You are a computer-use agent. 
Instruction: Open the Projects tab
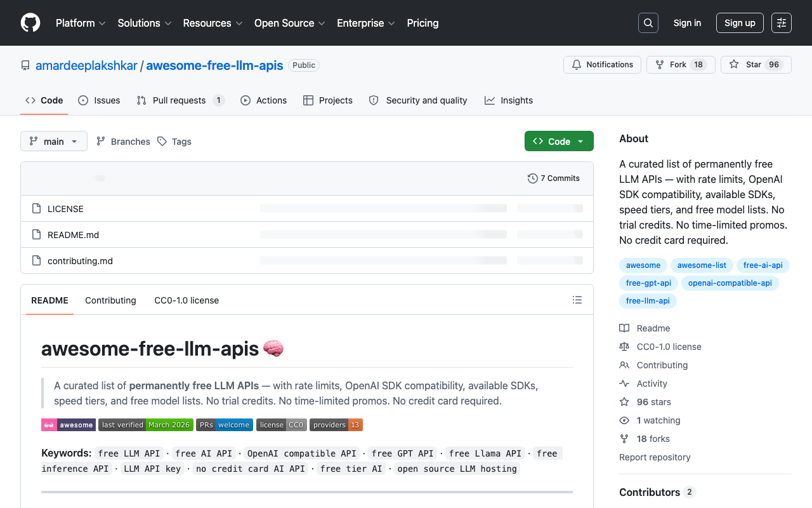point(328,100)
